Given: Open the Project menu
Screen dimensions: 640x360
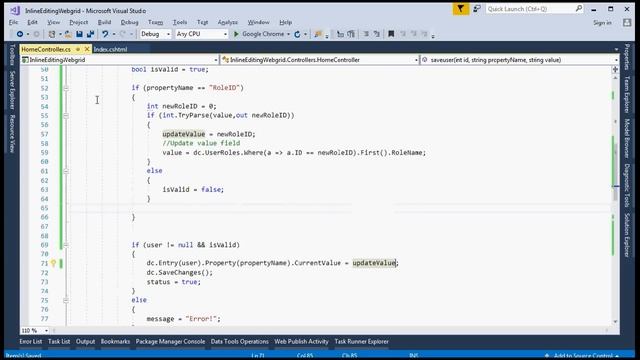Looking at the screenshot, I should tap(78, 22).
